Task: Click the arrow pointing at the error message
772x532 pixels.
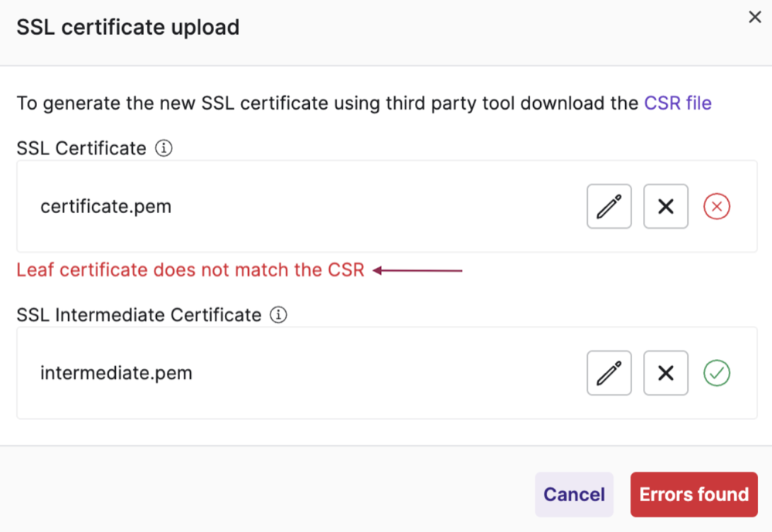Action: tap(417, 270)
